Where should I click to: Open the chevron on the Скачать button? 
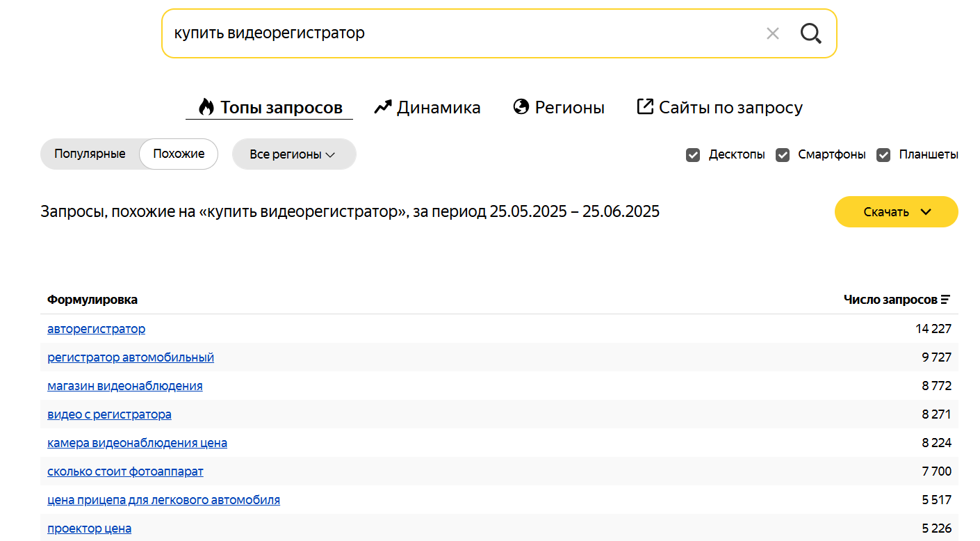coord(925,211)
